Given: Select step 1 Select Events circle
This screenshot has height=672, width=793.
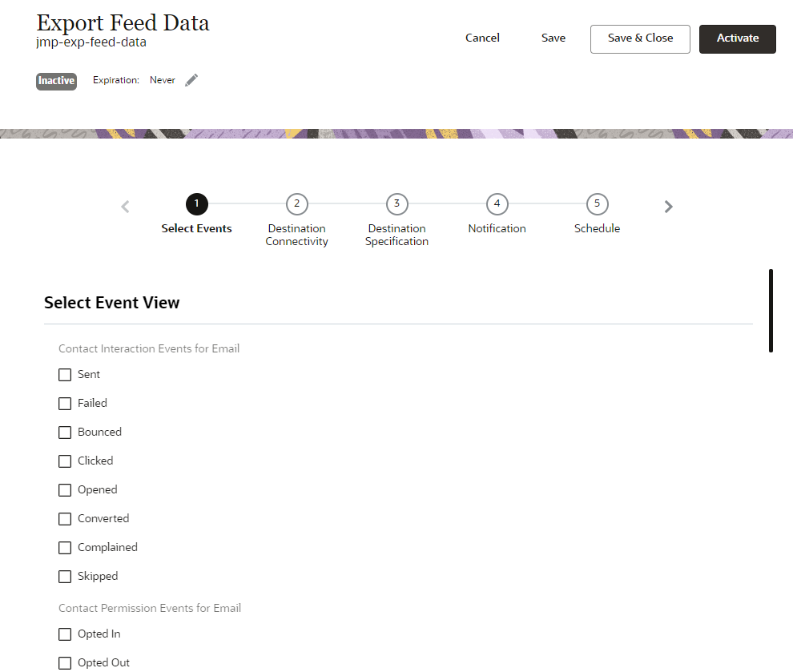Looking at the screenshot, I should point(196,204).
